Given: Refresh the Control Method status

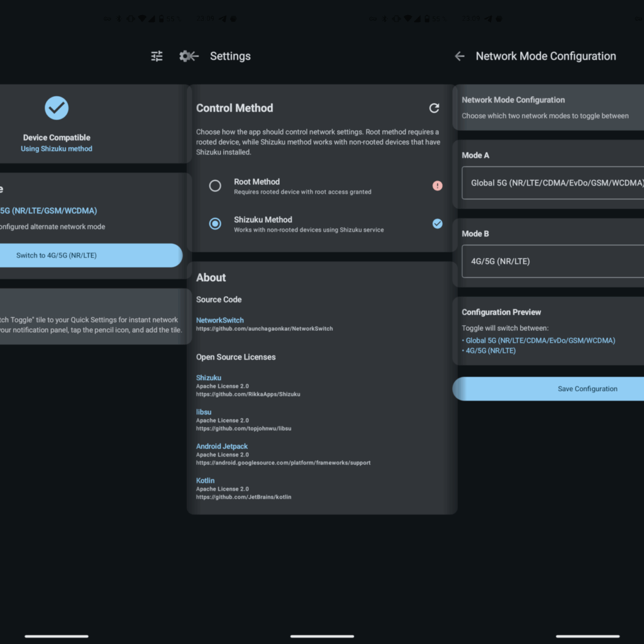Looking at the screenshot, I should [x=434, y=108].
